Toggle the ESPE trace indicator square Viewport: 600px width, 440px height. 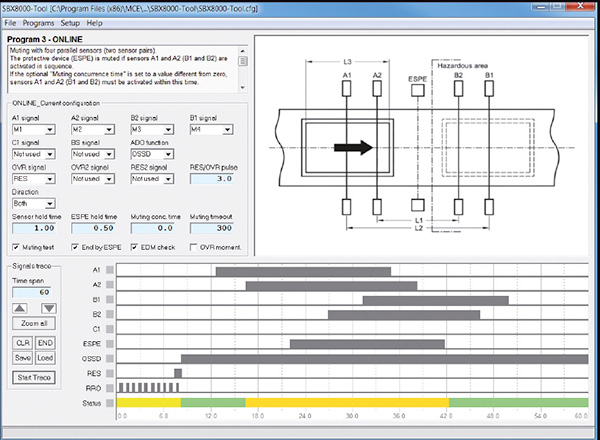tap(110, 344)
